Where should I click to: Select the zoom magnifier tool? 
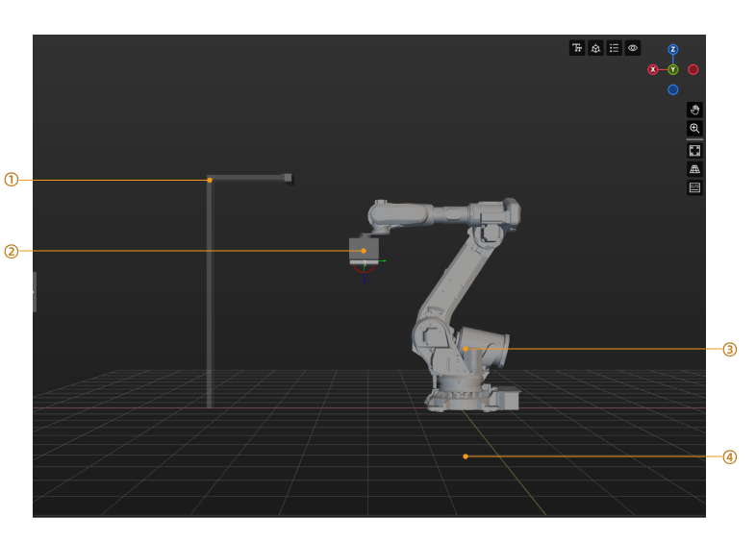[x=694, y=129]
